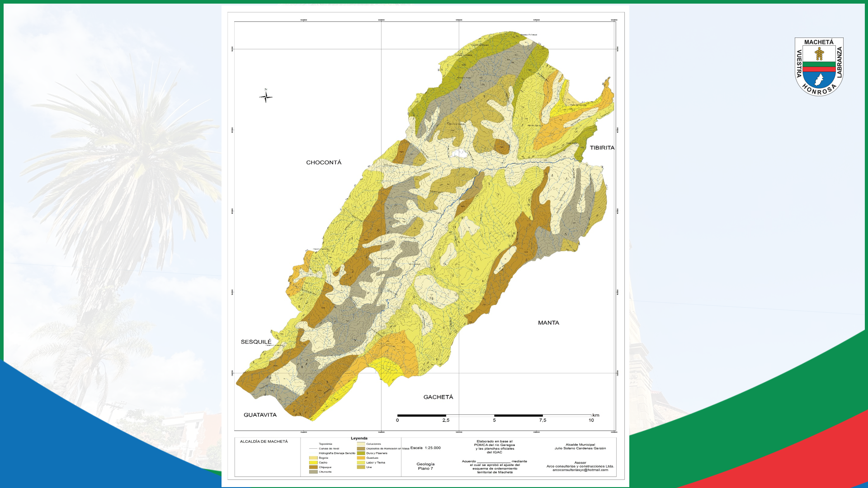Click the kilometer scale bar
Screen dimensions: 868x488
[494, 415]
